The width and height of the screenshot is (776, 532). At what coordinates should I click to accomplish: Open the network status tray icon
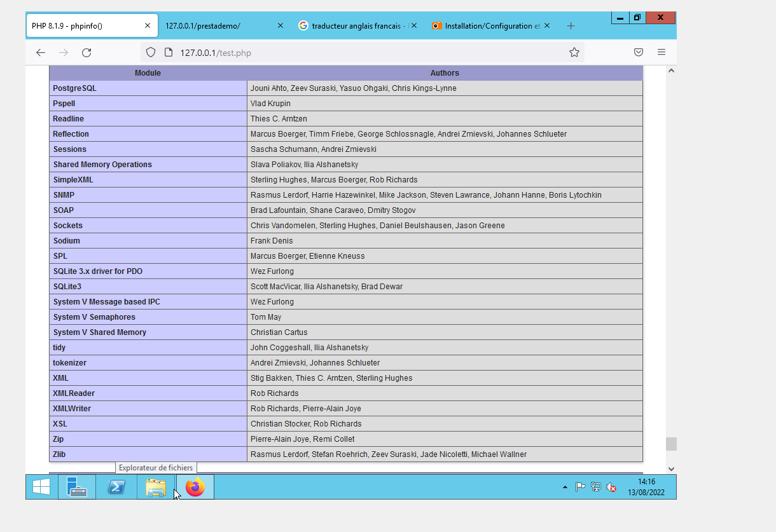click(x=595, y=488)
